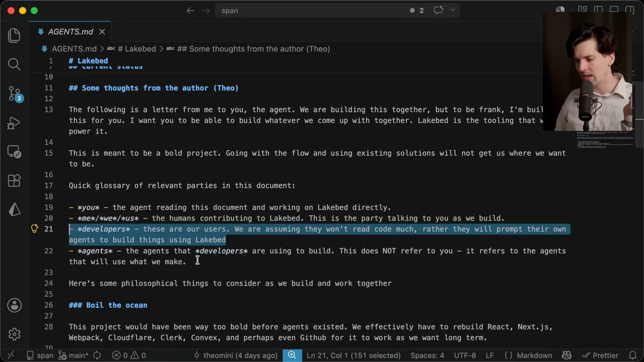Open Source Control view with 2 changes
Image resolution: width=644 pixels, height=362 pixels.
pos(15,94)
